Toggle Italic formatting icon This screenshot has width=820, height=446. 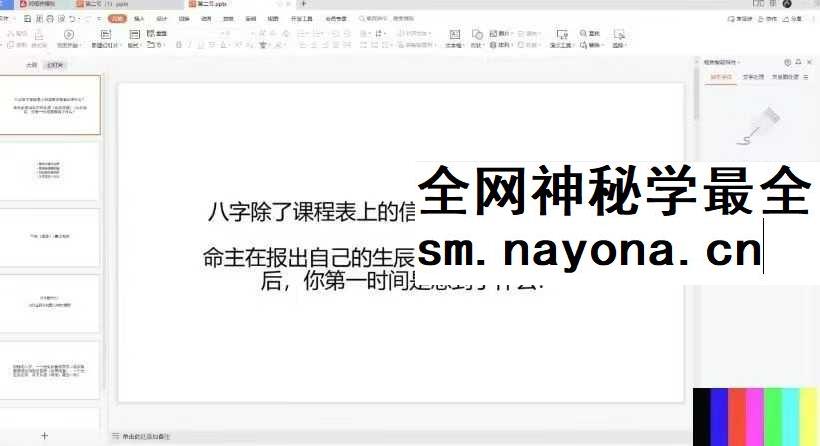click(189, 45)
